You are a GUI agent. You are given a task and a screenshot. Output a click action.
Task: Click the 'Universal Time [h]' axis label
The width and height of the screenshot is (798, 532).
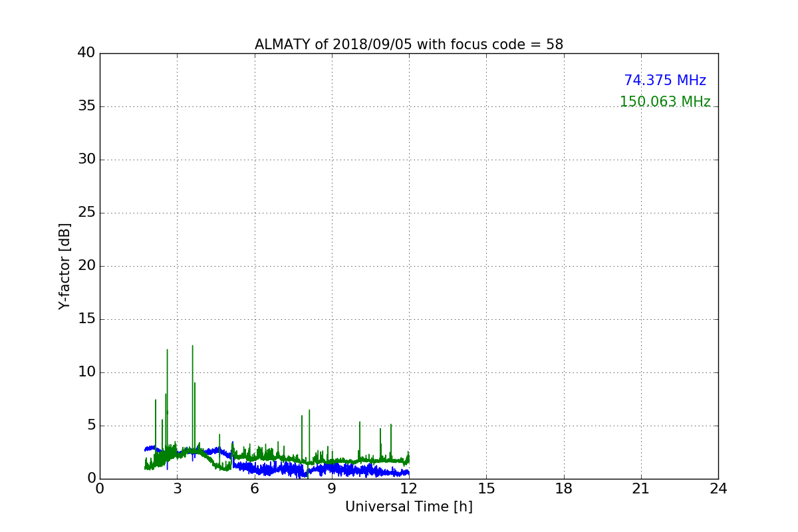coord(409,507)
